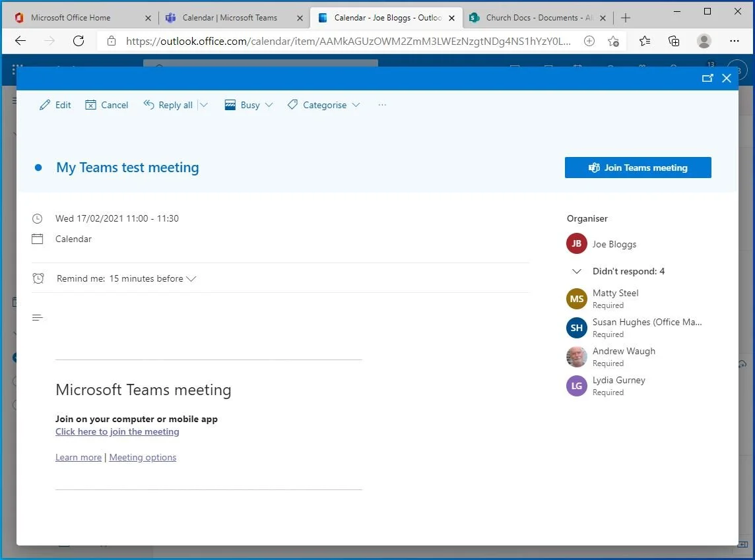Viewport: 755px width, 560px height.
Task: Open the browser Favourites list
Action: 644,41
